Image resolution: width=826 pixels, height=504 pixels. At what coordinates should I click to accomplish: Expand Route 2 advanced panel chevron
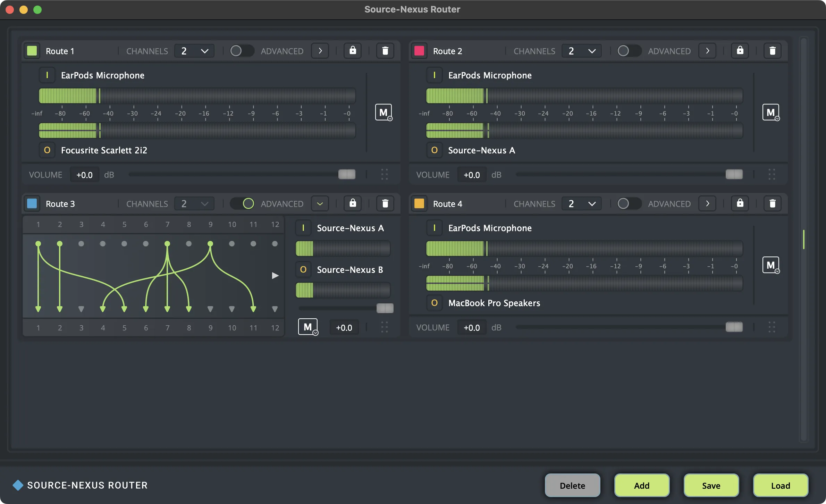(707, 51)
